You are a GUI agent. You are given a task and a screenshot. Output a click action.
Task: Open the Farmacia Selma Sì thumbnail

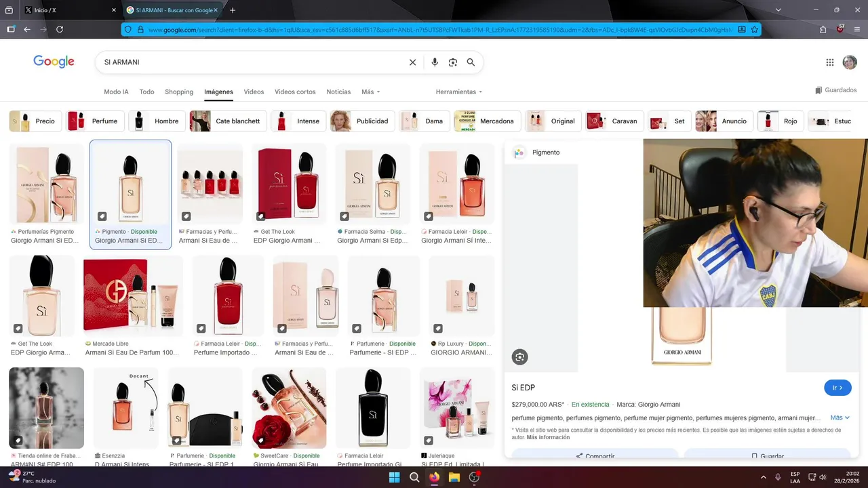[374, 184]
